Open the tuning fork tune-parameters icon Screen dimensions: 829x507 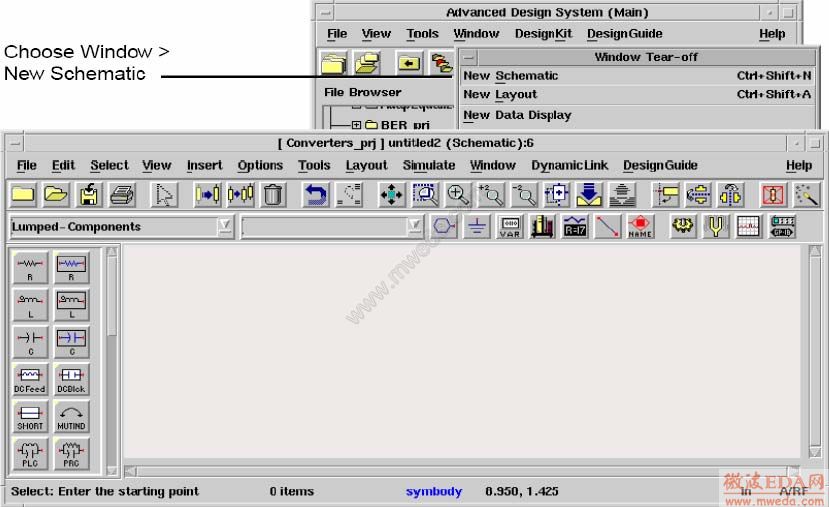(716, 226)
